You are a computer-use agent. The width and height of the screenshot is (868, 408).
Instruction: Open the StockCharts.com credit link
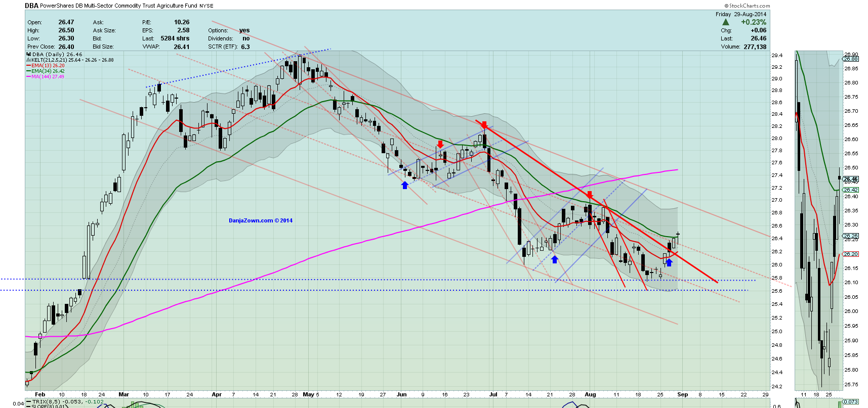click(747, 6)
